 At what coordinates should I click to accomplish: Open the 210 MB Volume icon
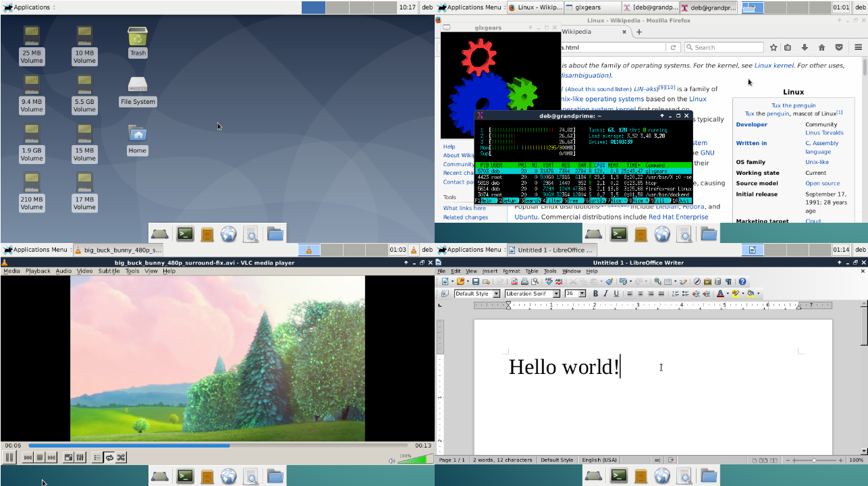click(x=31, y=192)
